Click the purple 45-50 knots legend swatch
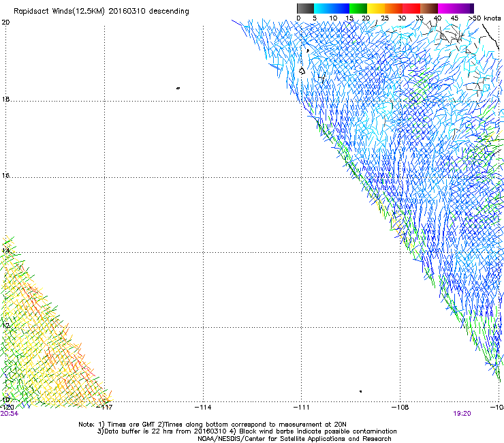Viewport: 504px width, 443px height. pos(464,8)
